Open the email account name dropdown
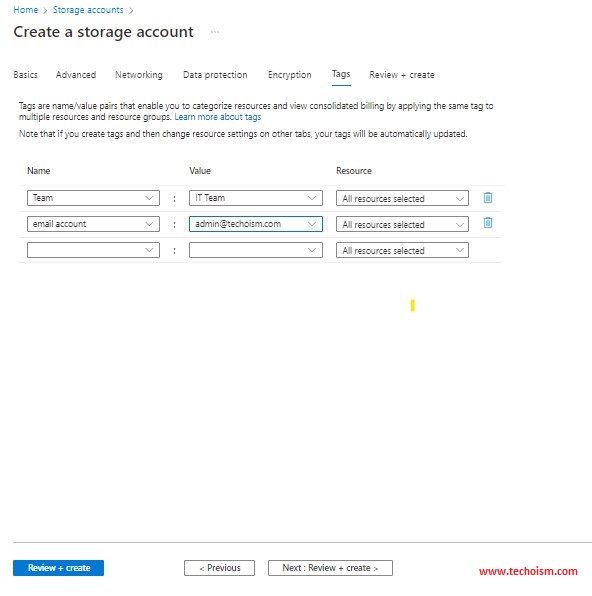Image resolution: width=592 pixels, height=596 pixels. tap(149, 224)
